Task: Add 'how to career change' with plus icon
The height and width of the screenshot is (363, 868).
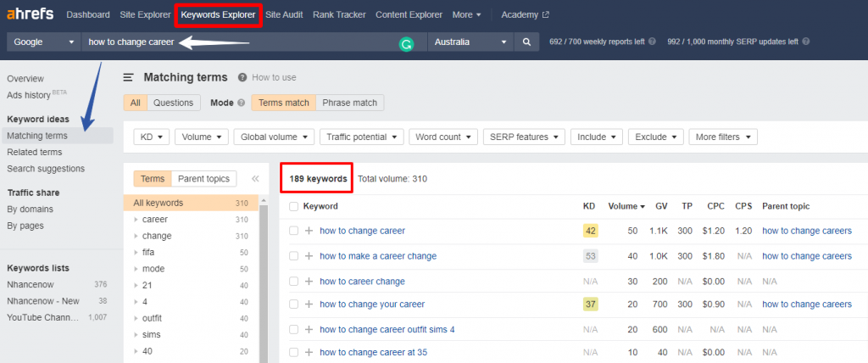Action: (x=309, y=282)
